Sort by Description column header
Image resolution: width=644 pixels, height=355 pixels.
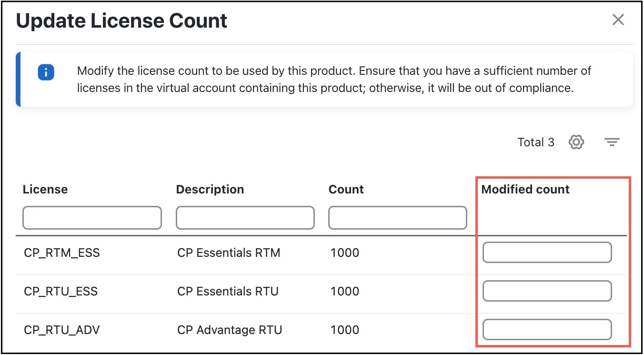[210, 189]
